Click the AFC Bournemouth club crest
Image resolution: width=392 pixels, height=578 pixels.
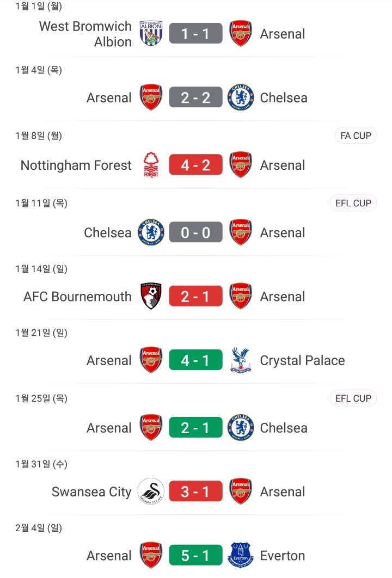tap(151, 297)
